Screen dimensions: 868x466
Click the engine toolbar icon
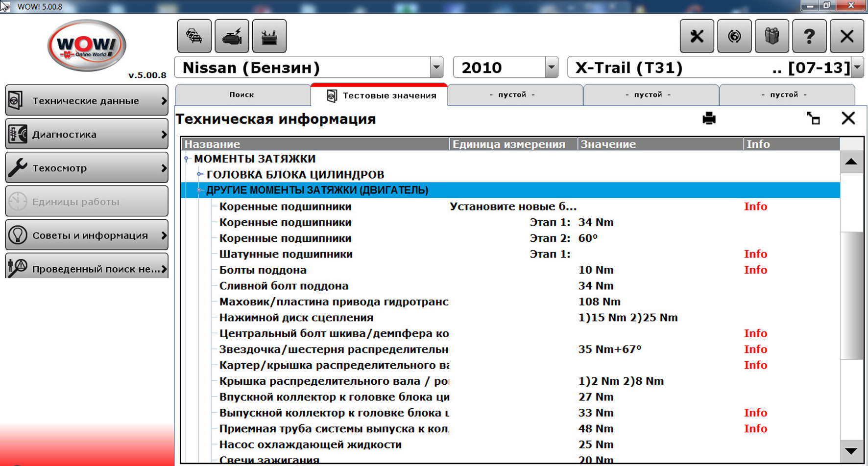pos(232,36)
